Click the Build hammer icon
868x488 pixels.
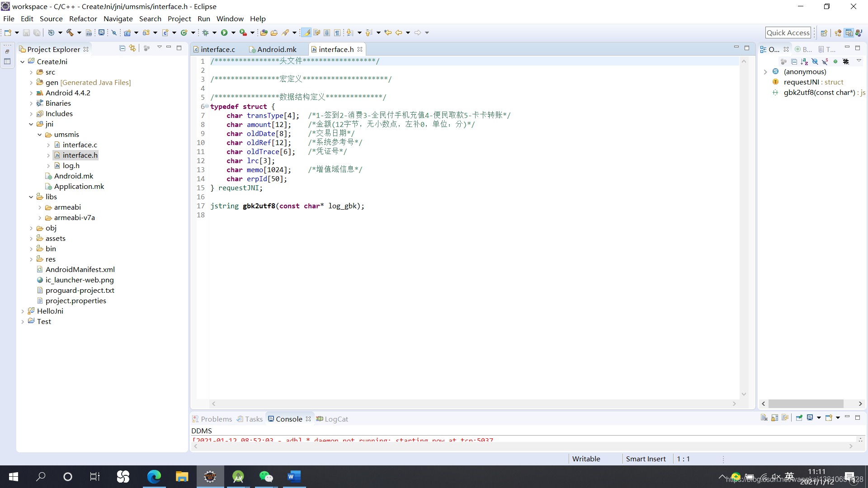coord(70,33)
